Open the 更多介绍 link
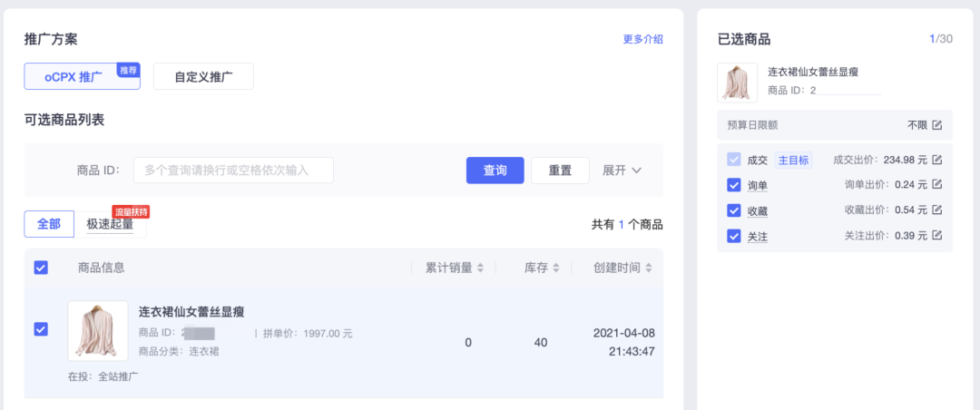 (642, 39)
